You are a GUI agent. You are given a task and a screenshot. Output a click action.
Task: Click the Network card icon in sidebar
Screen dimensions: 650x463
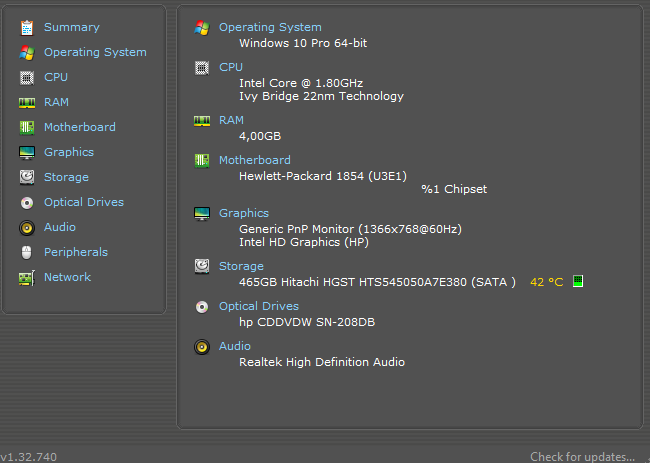[27, 278]
